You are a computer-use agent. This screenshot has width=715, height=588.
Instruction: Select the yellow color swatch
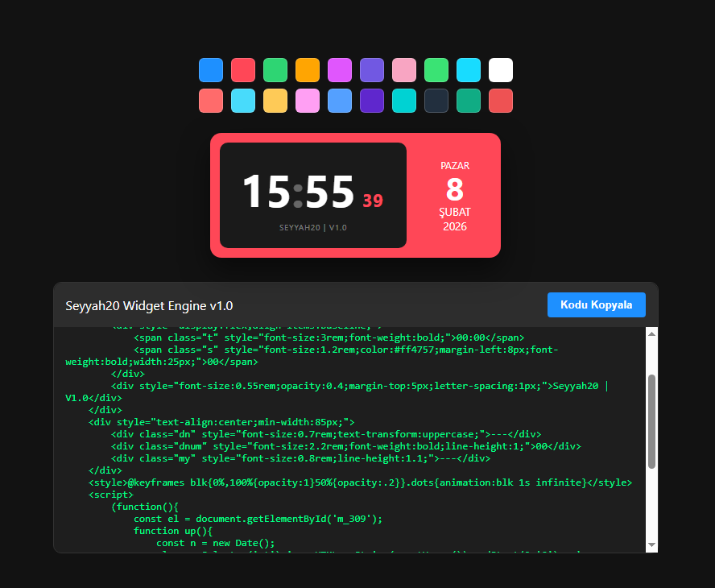pyautogui.click(x=275, y=101)
